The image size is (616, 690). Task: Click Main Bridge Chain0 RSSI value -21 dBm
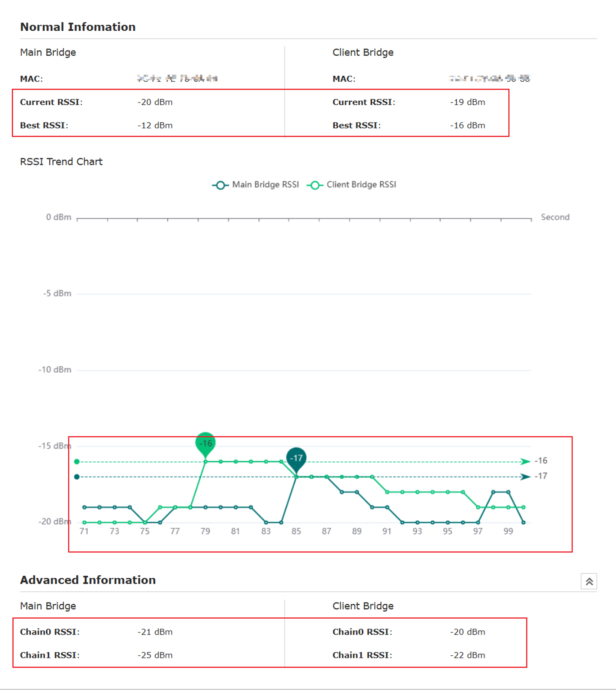(x=155, y=632)
